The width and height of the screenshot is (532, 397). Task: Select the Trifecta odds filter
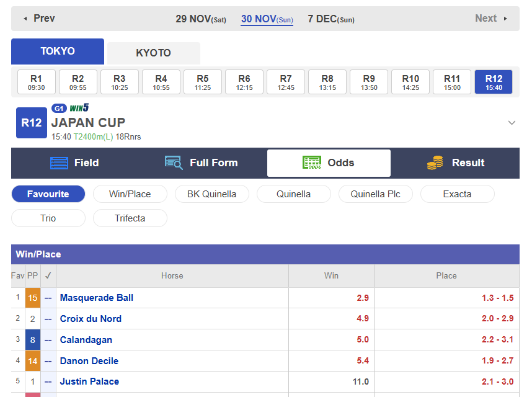130,218
